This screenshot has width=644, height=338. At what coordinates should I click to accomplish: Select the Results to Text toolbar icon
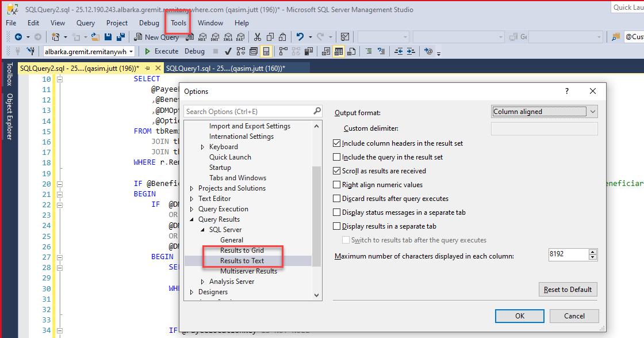tap(325, 51)
